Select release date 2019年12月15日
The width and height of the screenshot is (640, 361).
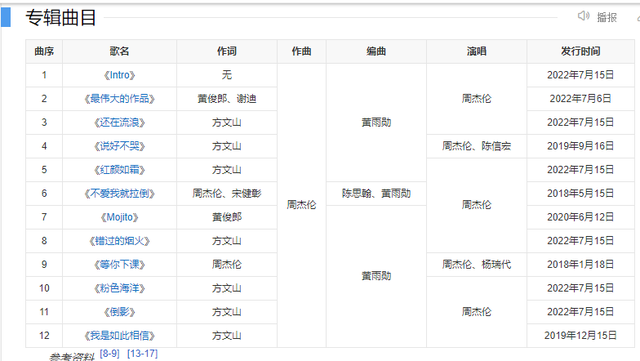point(580,336)
